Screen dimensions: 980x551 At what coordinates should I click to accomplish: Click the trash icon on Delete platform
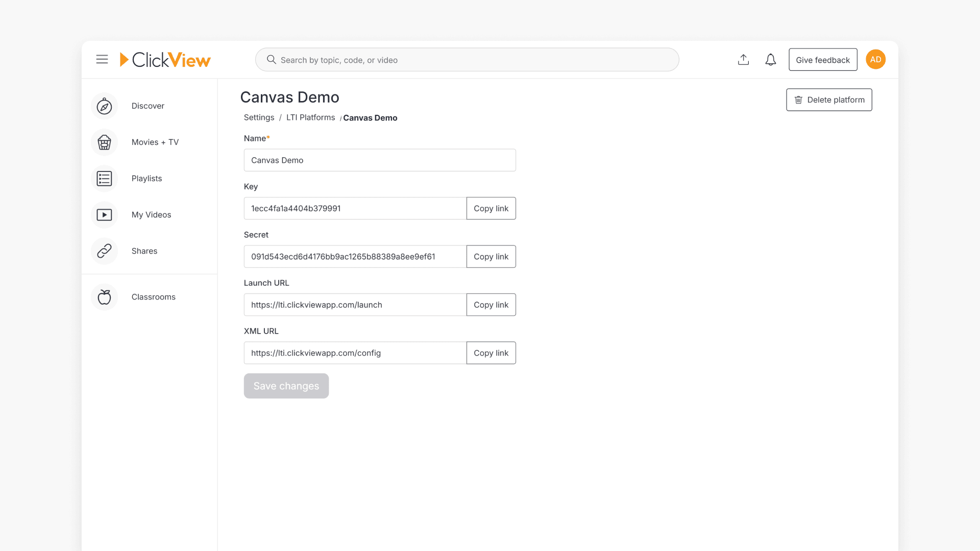[x=799, y=99]
